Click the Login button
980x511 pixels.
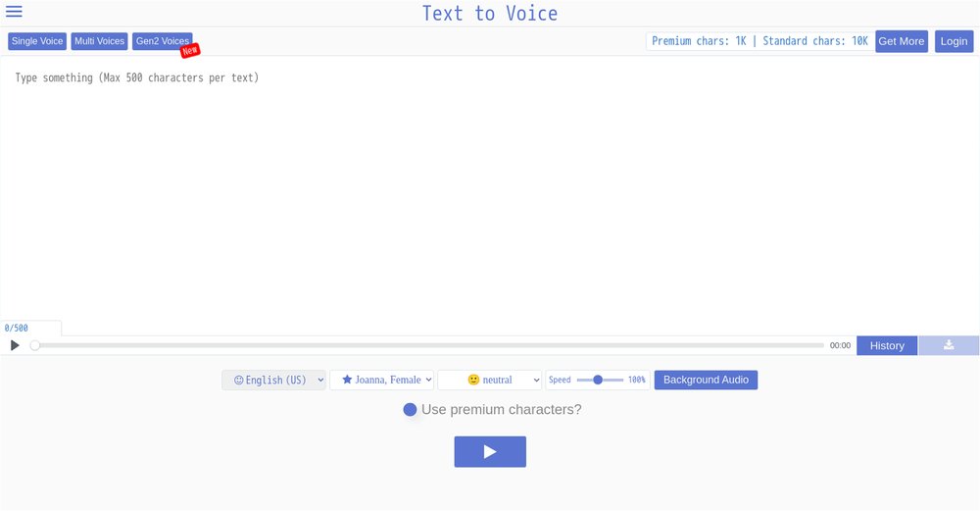point(954,41)
